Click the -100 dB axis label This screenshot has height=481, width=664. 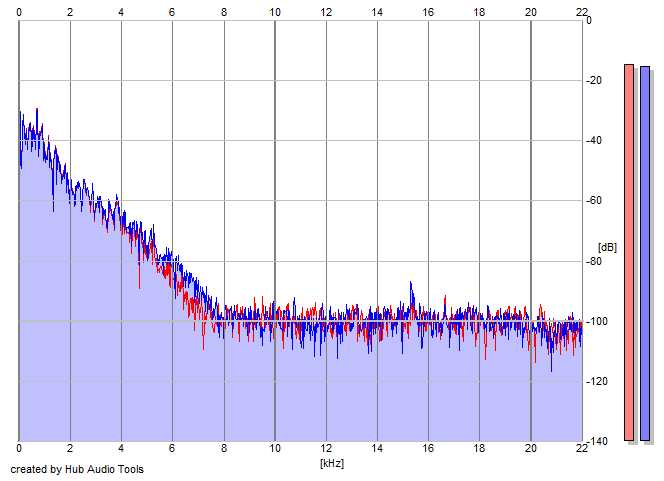tap(596, 321)
